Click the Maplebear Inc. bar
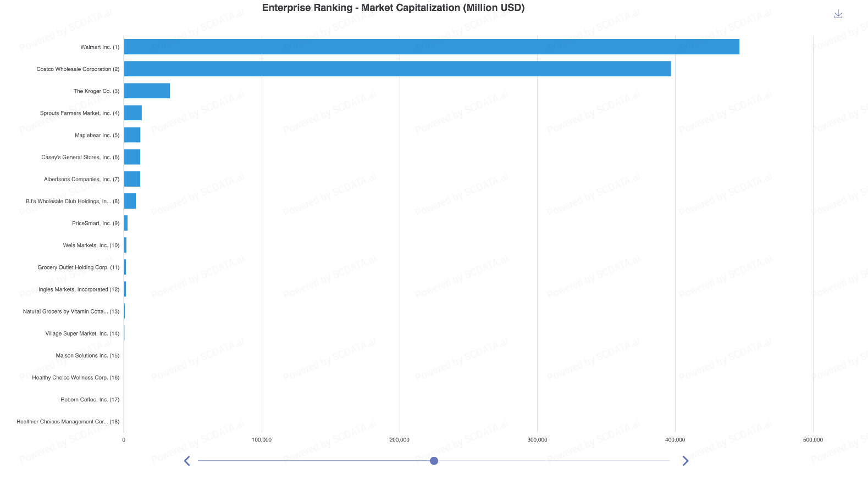The image size is (868, 486). click(x=132, y=135)
